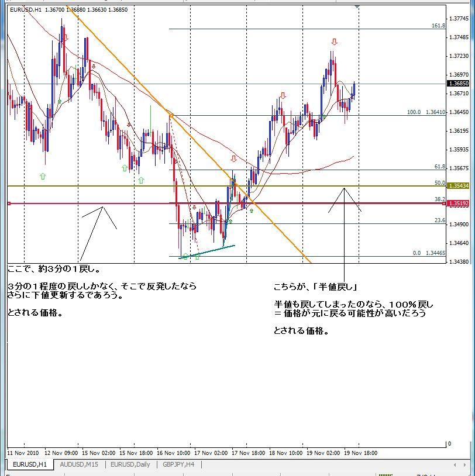Click the right arrow of the chart tab scroller

(x=464, y=465)
